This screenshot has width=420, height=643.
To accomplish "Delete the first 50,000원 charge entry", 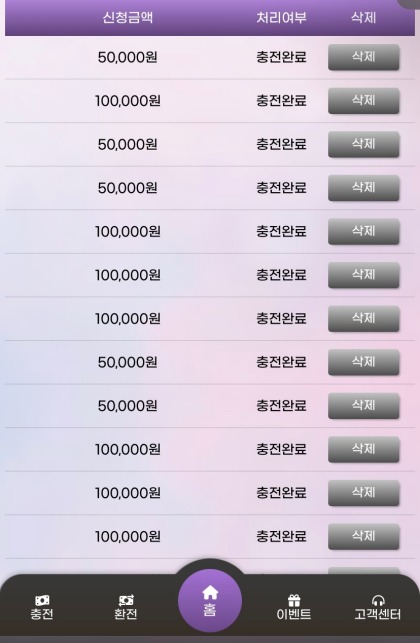I will click(x=363, y=57).
